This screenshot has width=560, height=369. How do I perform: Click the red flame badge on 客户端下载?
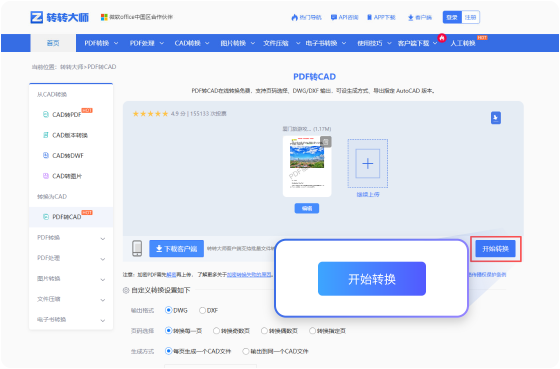tap(442, 38)
